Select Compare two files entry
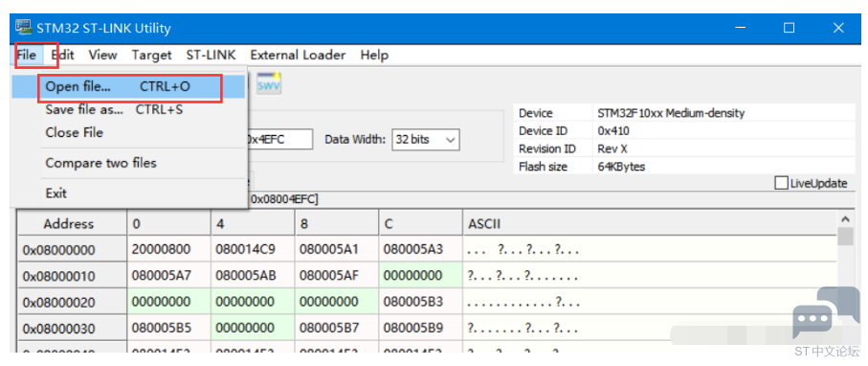This screenshot has height=366, width=868. (x=128, y=163)
